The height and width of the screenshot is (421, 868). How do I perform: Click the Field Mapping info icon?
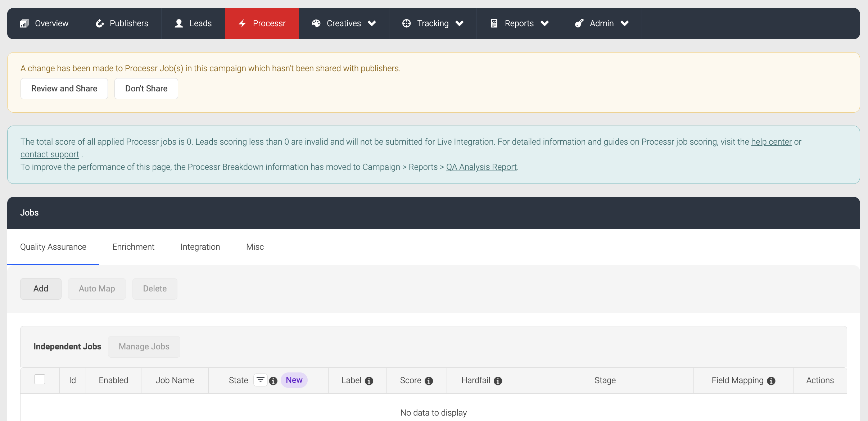[x=771, y=381]
